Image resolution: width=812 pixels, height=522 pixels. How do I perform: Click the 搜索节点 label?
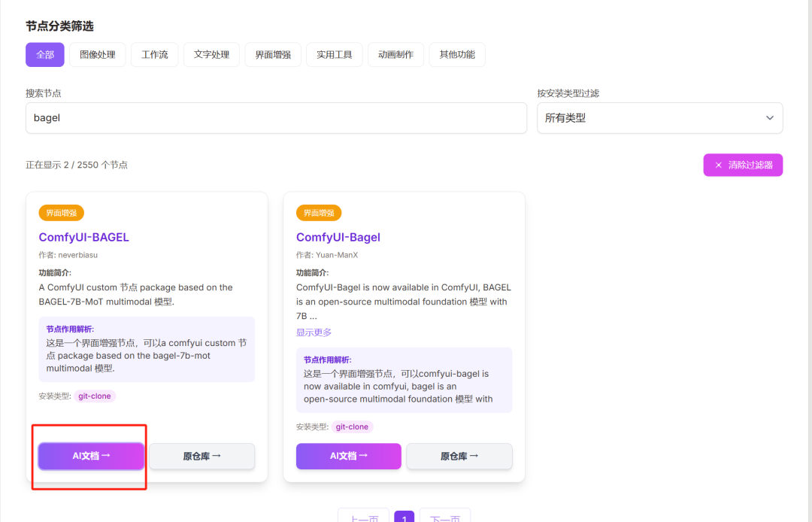point(44,93)
